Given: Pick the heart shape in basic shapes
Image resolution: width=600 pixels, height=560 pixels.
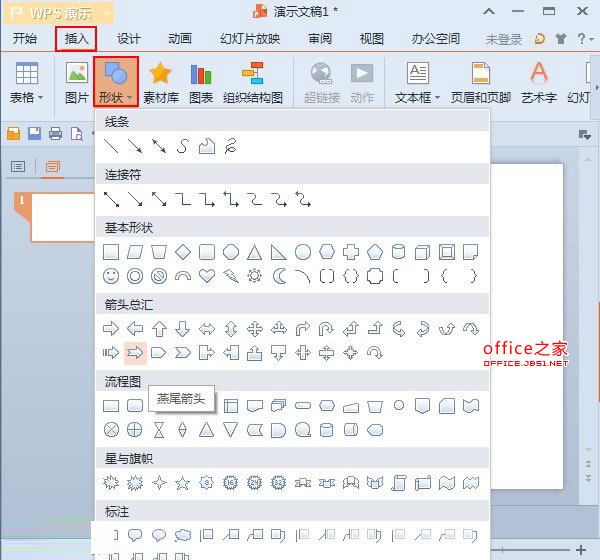Looking at the screenshot, I should [207, 276].
